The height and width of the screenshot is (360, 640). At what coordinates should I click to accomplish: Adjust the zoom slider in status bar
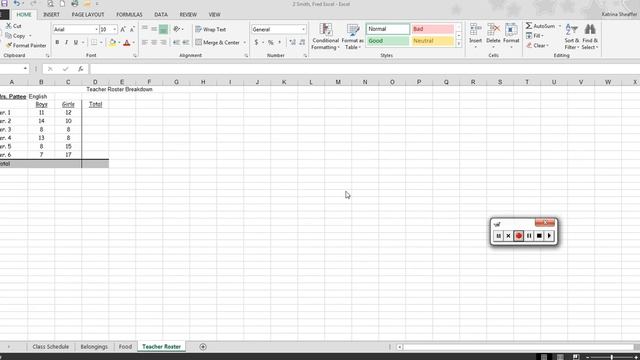pos(612,357)
